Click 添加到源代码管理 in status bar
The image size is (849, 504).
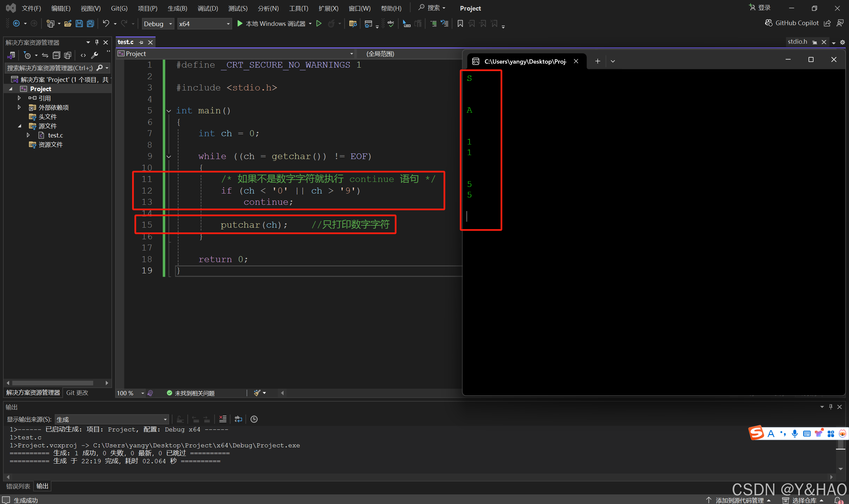(x=740, y=500)
